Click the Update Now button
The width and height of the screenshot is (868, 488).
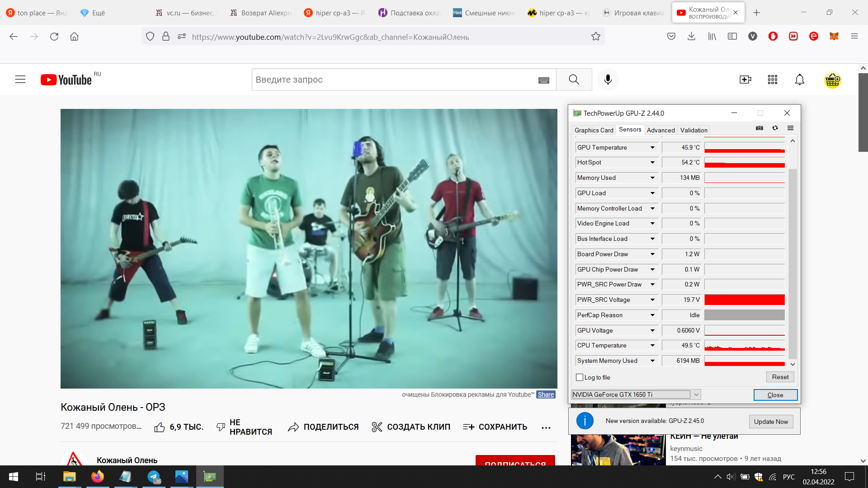click(770, 422)
